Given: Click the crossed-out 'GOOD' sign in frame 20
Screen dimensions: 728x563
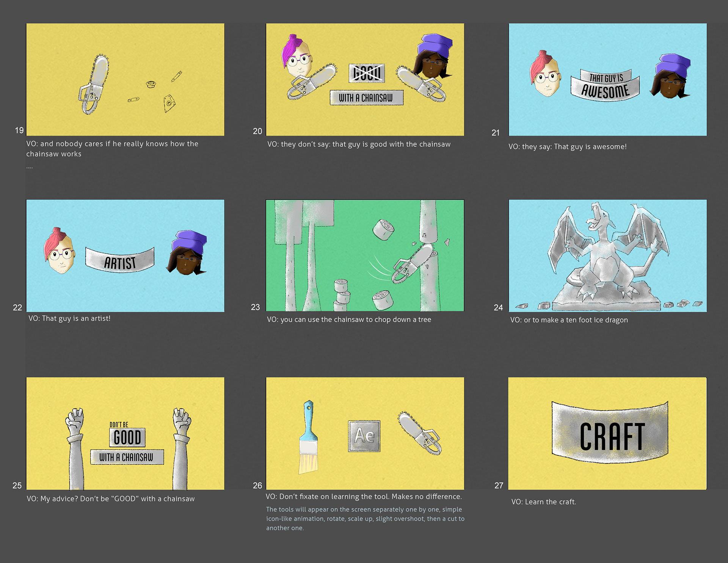Looking at the screenshot, I should (367, 73).
